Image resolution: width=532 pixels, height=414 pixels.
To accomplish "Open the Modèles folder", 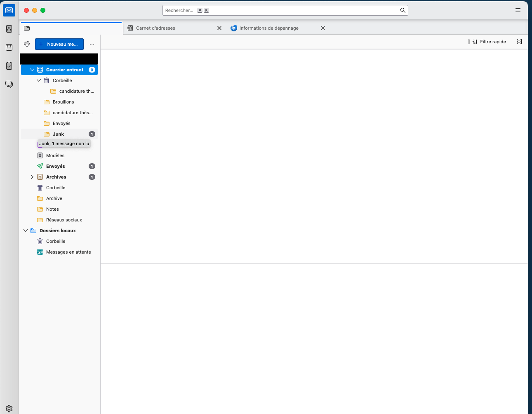I will (59, 155).
